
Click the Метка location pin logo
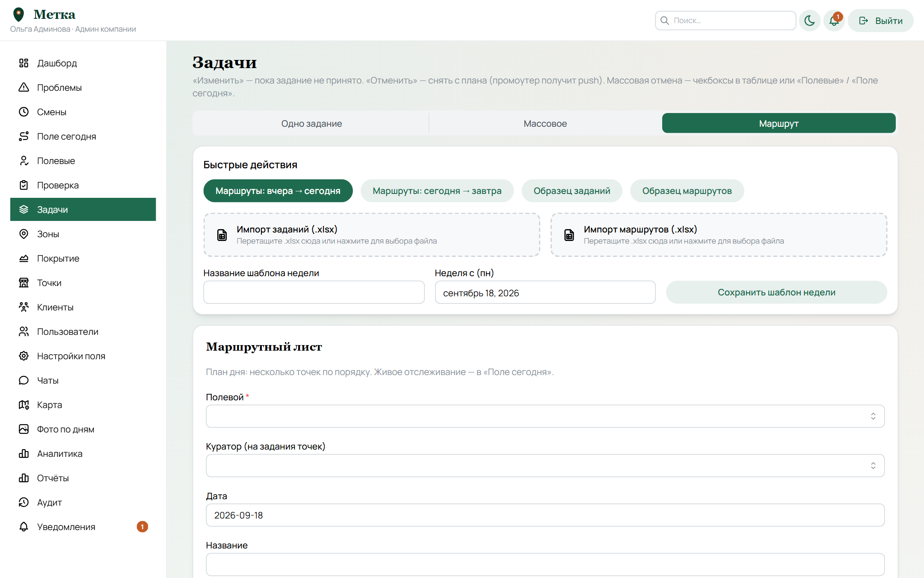click(18, 15)
